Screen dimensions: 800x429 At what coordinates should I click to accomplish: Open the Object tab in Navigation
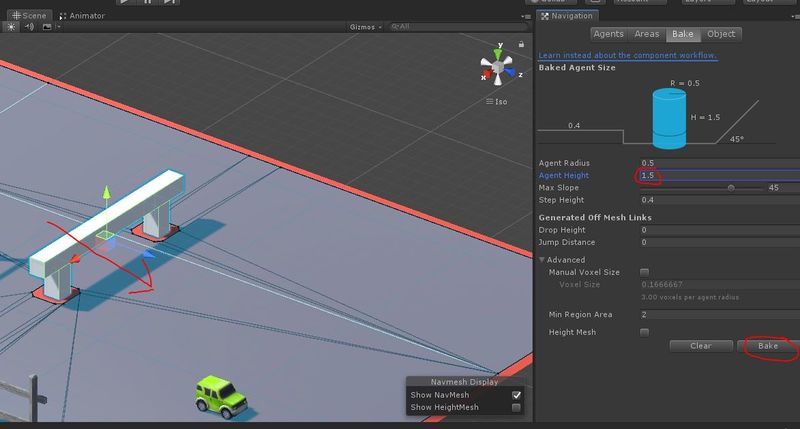(x=721, y=34)
